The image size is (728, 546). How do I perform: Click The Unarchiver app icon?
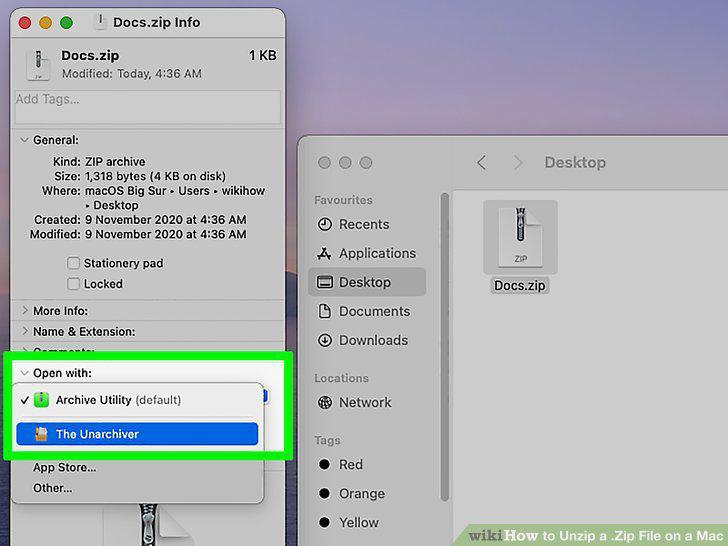41,434
